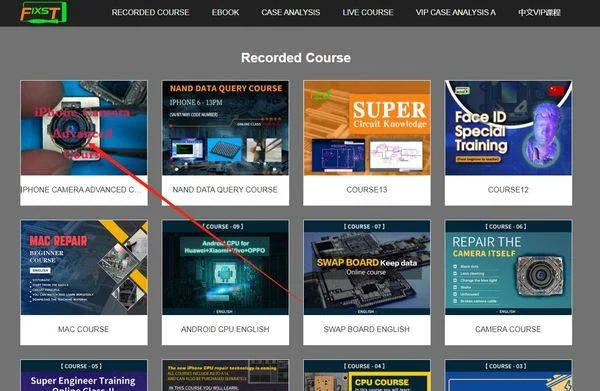This screenshot has height=391, width=600.
Task: Click the COURSE12 title
Action: point(508,189)
